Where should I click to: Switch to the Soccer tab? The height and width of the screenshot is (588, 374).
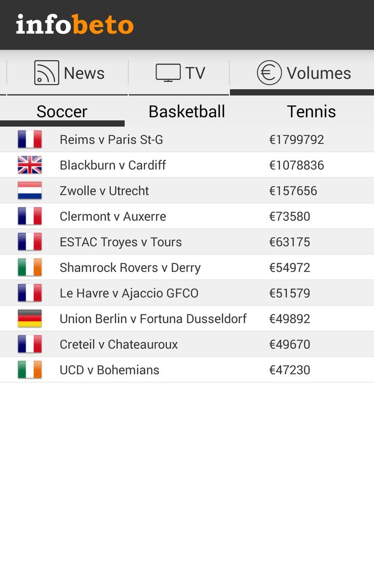click(x=62, y=112)
